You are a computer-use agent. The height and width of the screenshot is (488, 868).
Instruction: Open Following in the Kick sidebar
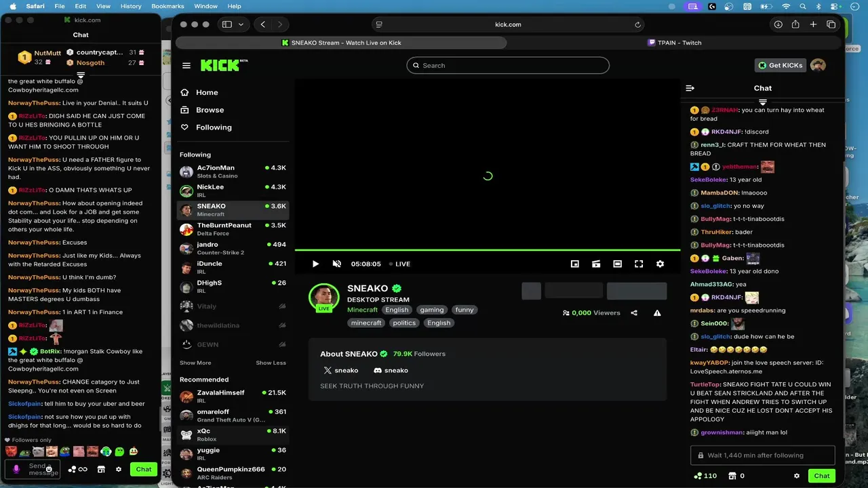[x=214, y=127]
